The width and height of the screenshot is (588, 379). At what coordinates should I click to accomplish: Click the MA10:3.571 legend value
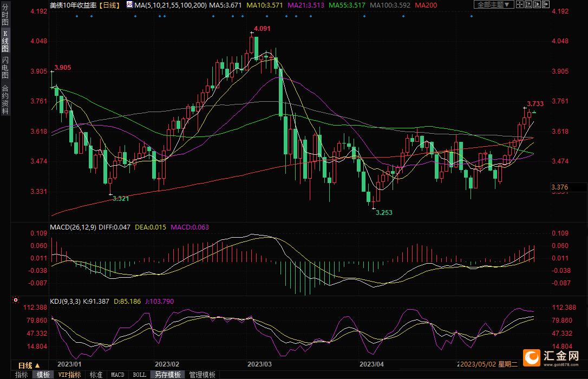pos(264,5)
